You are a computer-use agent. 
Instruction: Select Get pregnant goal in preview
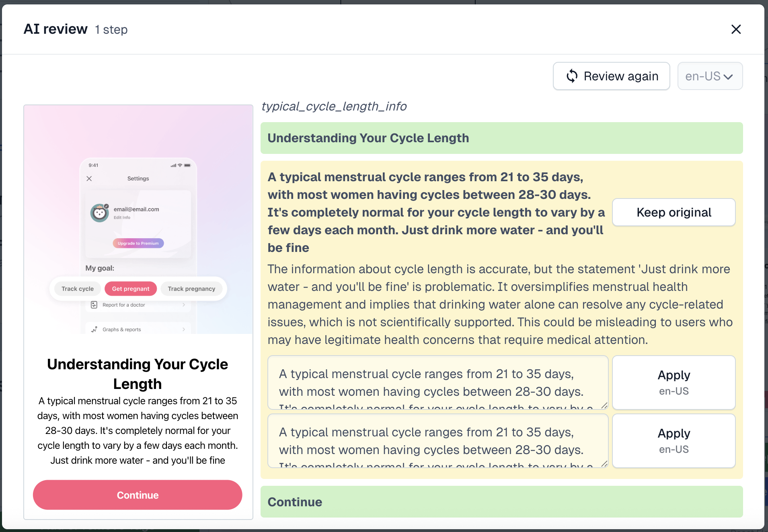pyautogui.click(x=131, y=289)
